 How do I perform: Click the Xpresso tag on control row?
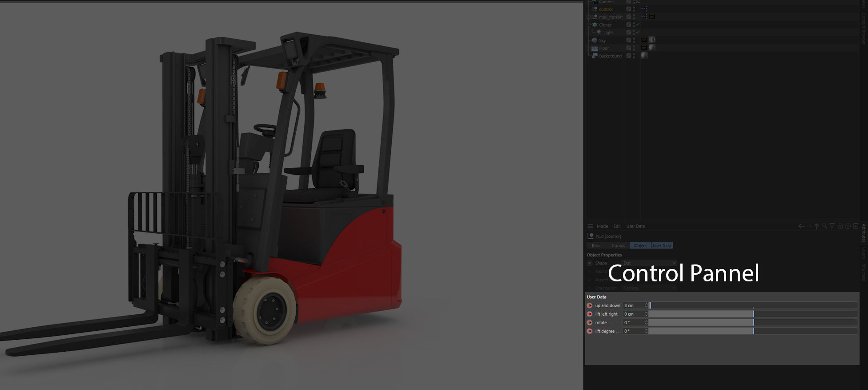point(644,9)
